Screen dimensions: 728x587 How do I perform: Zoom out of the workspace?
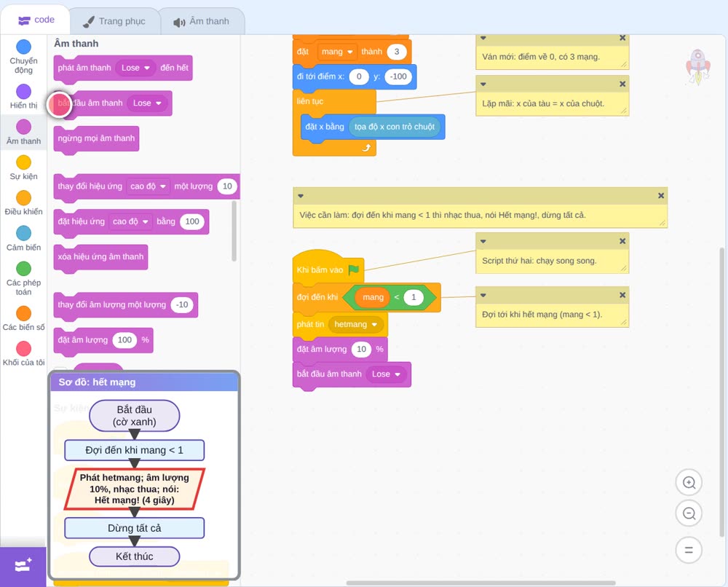click(x=689, y=513)
